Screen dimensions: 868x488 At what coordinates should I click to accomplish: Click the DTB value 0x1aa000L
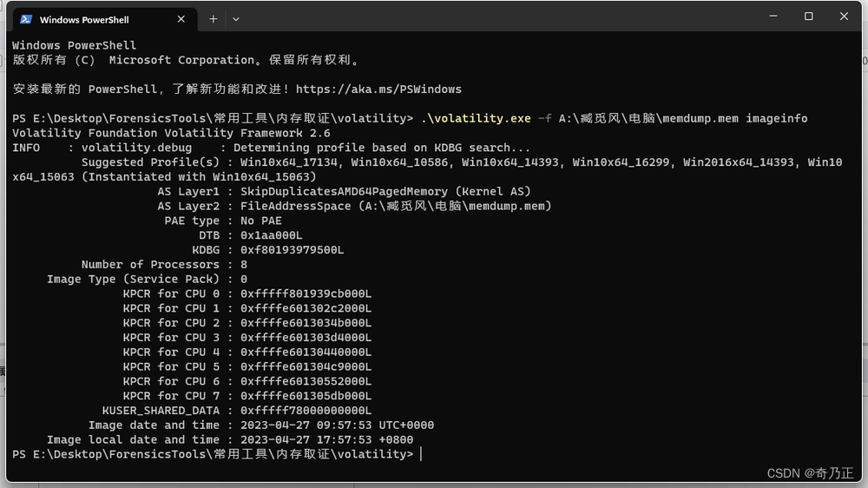271,235
